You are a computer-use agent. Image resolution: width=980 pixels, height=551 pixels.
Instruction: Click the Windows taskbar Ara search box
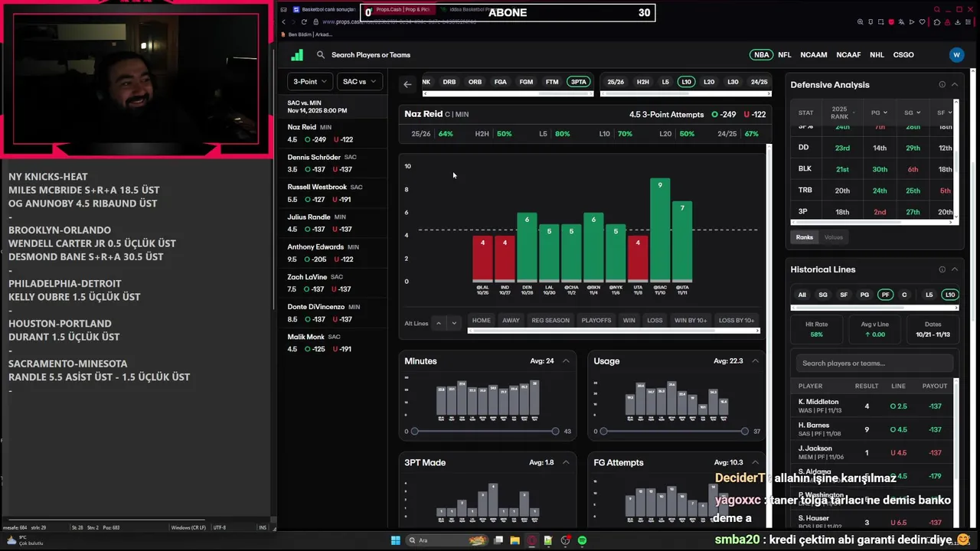(448, 540)
